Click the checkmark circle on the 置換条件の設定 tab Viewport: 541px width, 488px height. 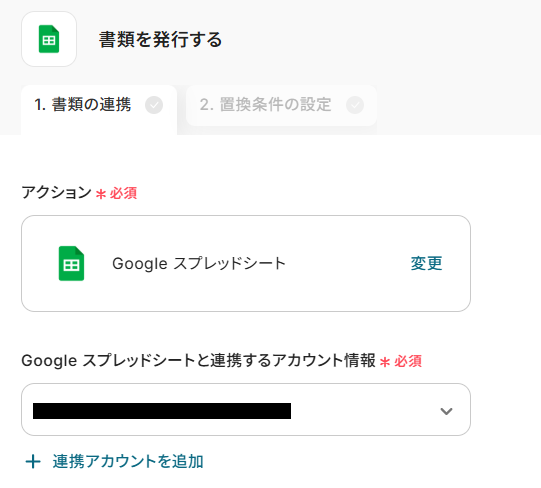[x=355, y=105]
